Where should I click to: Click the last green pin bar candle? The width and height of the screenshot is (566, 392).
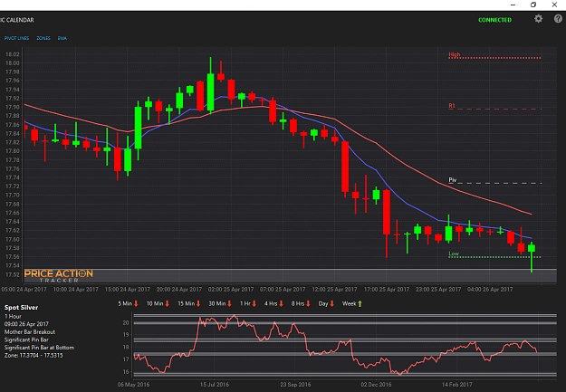point(532,257)
